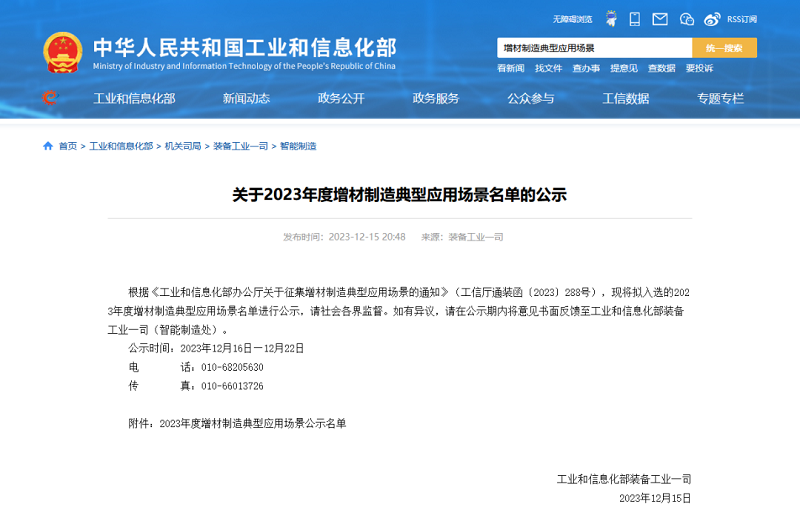This screenshot has width=800, height=518.
Task: Open the 工业和信息化部 navigation menu
Action: click(134, 98)
